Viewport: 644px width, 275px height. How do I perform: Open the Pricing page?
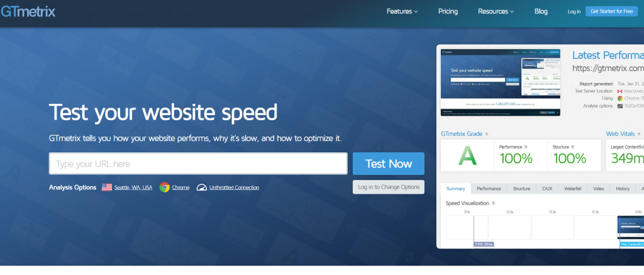pos(448,11)
